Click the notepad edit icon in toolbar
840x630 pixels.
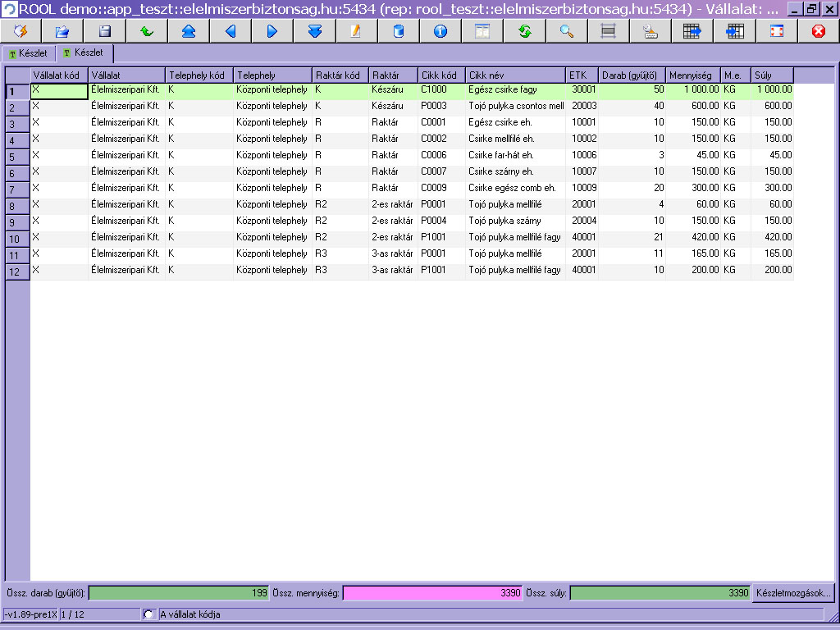[356, 31]
